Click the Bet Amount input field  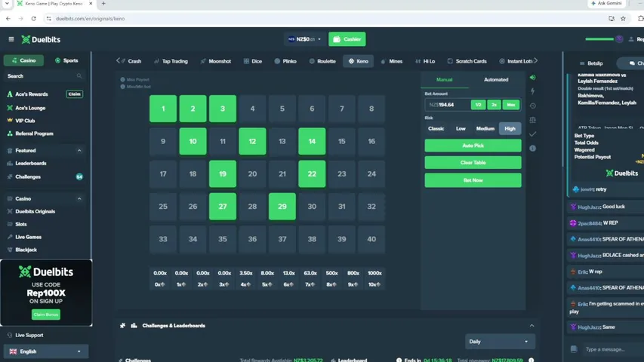click(447, 105)
